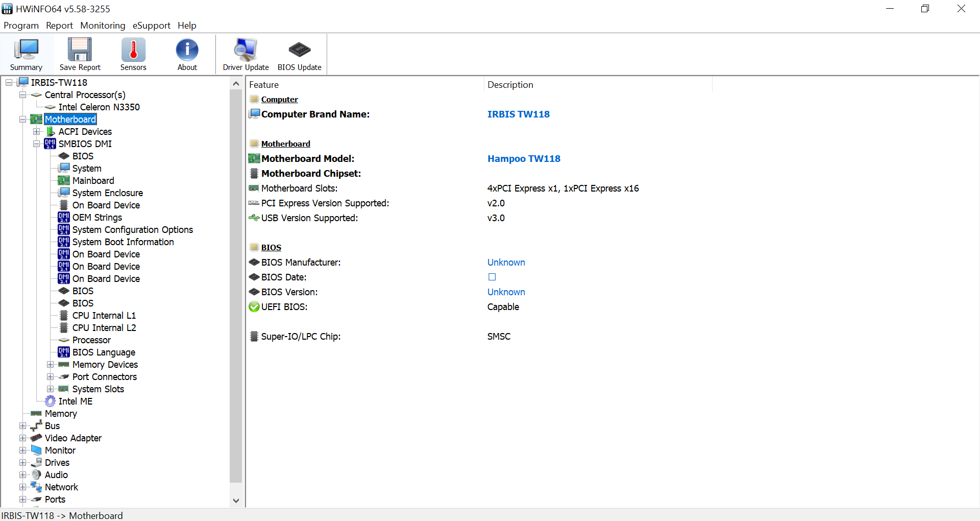Expand the Port Connectors node
This screenshot has height=521, width=980.
tap(50, 377)
